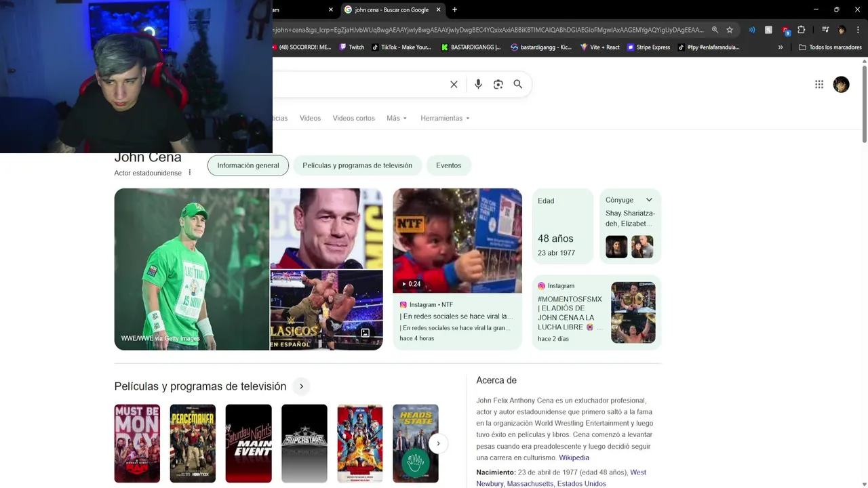Open the Superstars poster
868x488 pixels.
tap(304, 443)
